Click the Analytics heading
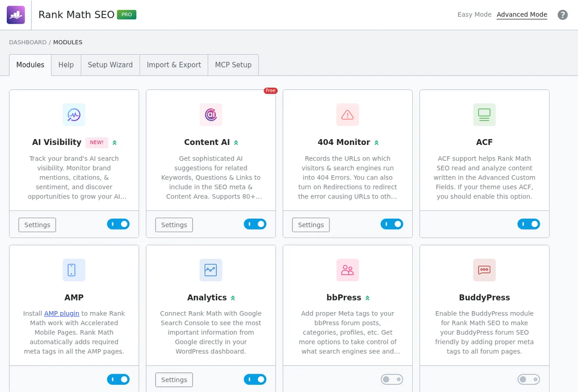This screenshot has width=578, height=392. coord(207,298)
